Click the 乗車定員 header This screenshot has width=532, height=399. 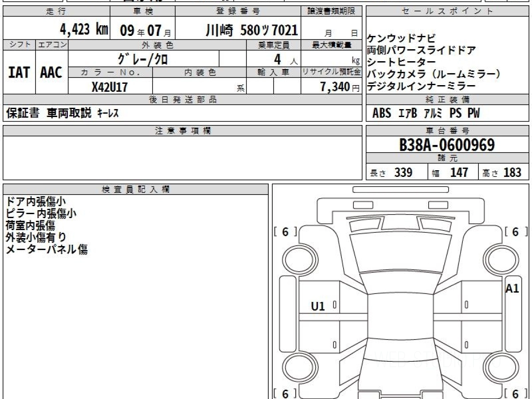click(x=274, y=45)
